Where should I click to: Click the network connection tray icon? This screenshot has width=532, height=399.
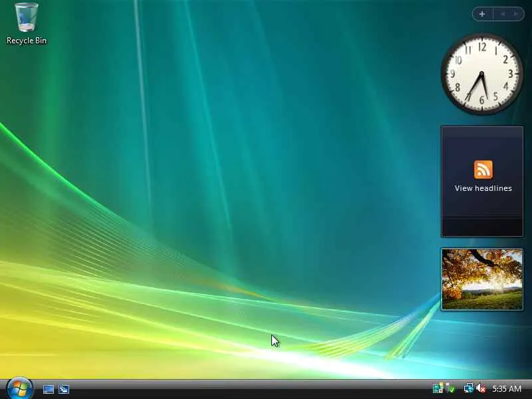click(469, 388)
